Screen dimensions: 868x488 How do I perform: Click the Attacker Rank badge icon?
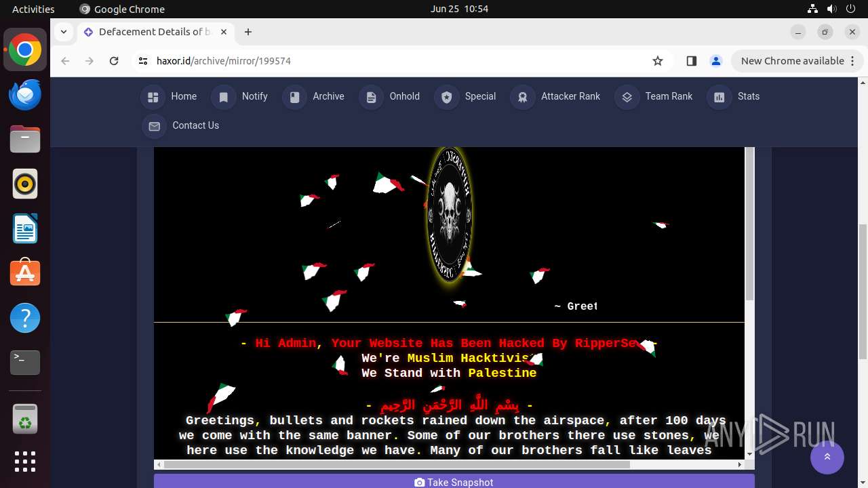pyautogui.click(x=523, y=97)
